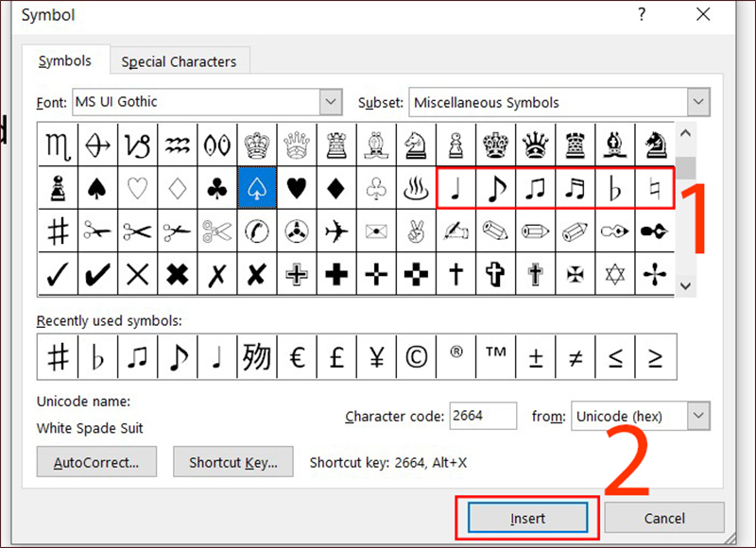This screenshot has width=756, height=548.
Task: Pick the plus-minus sign from recent symbols
Action: (x=535, y=357)
